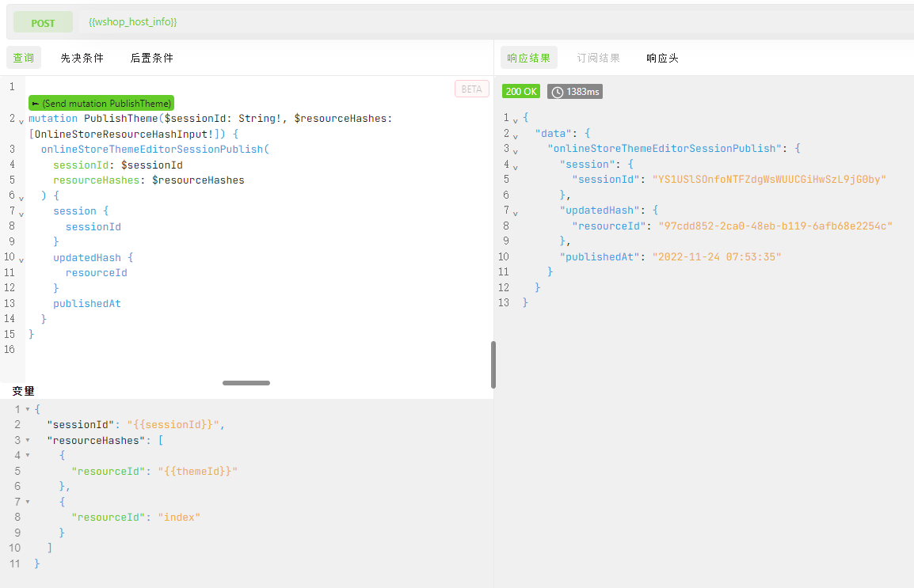The width and height of the screenshot is (914, 588).
Task: Switch to the 查询 tab
Action: pyautogui.click(x=24, y=58)
